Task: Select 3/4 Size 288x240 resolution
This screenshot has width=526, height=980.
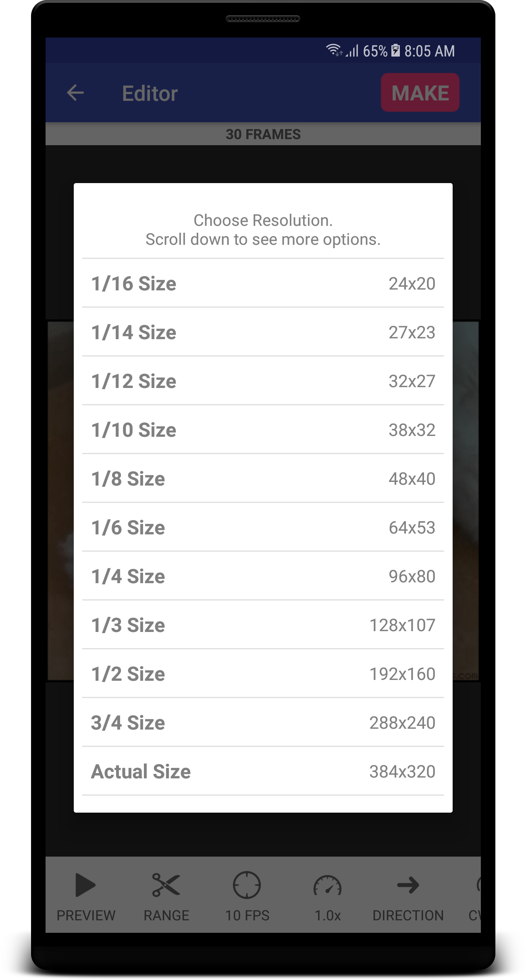Action: (263, 723)
